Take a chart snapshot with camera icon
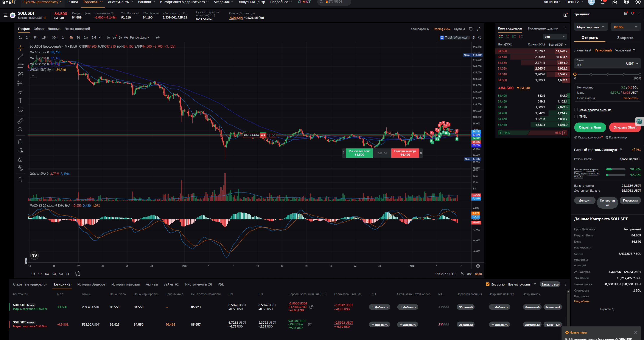The image size is (644, 340). (473, 38)
